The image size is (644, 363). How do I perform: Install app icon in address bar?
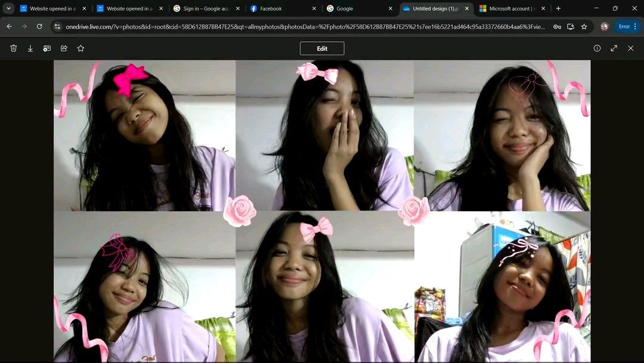click(571, 27)
